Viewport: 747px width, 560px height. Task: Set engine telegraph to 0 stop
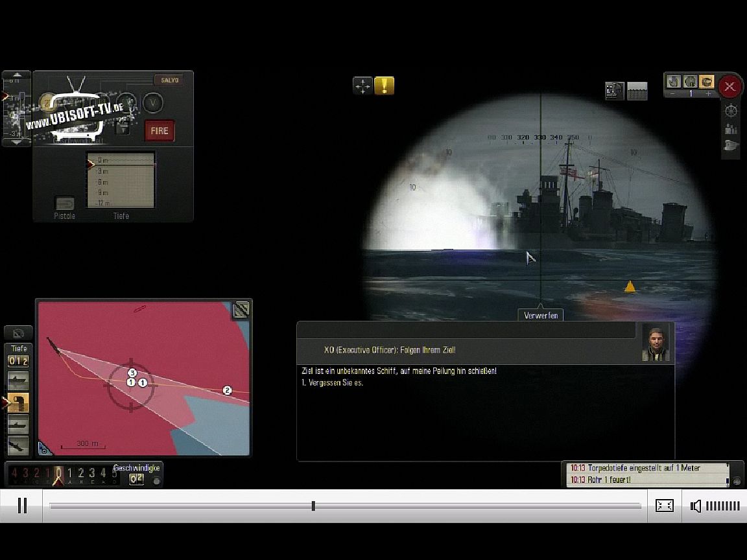click(58, 473)
